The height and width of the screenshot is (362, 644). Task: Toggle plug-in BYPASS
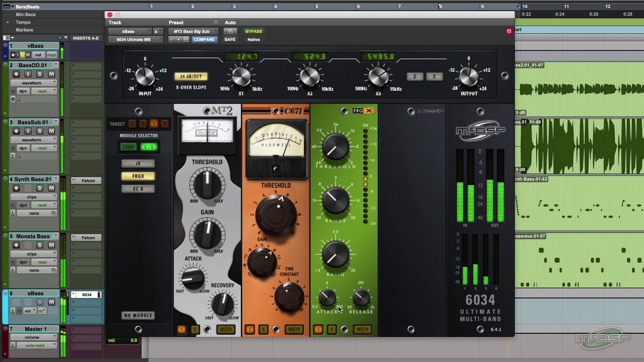point(254,31)
